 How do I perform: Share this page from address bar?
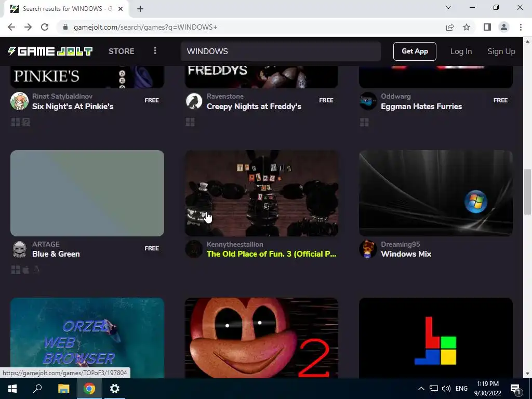tap(450, 27)
